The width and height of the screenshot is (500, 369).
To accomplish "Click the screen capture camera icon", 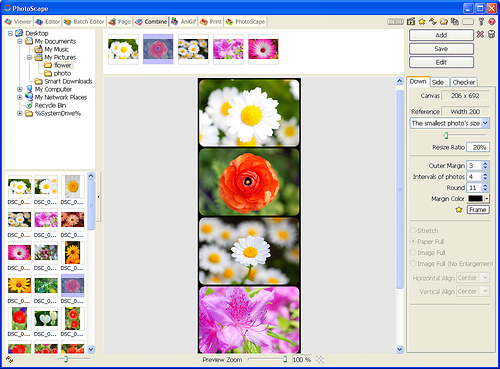I will pyautogui.click(x=411, y=22).
